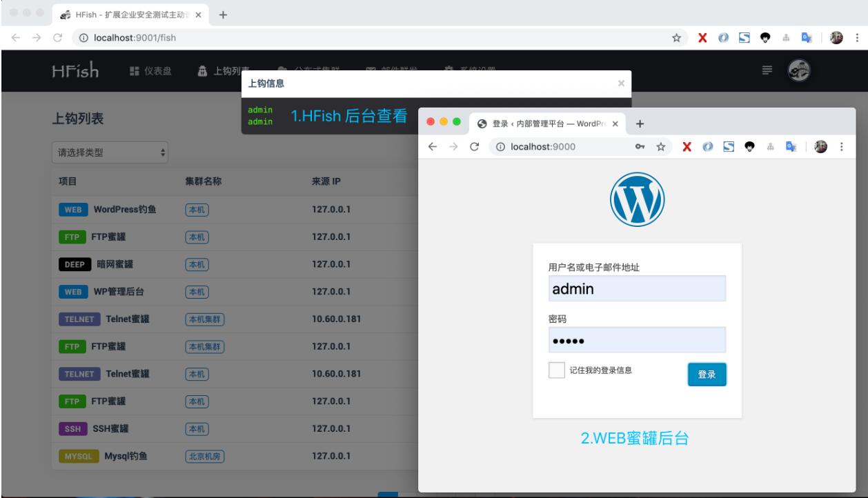Screen dimensions: 868x498
Task: Click the 项目 column header
Action: click(67, 182)
